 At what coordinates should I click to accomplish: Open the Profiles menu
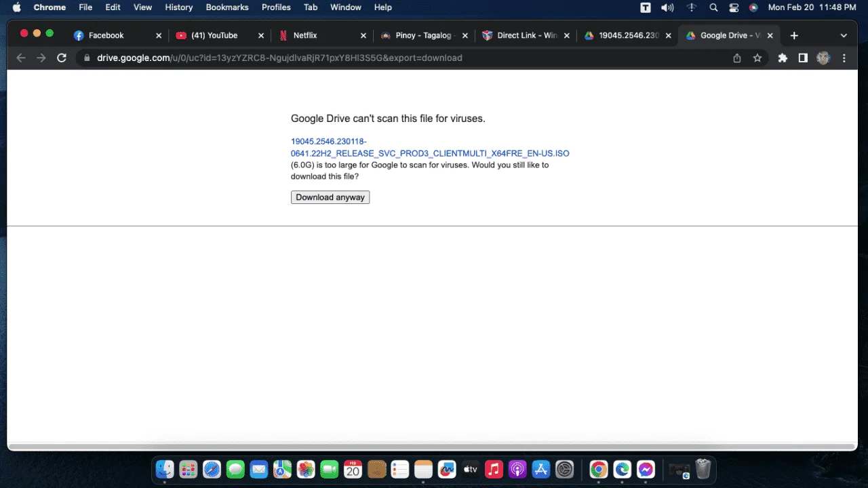tap(276, 7)
